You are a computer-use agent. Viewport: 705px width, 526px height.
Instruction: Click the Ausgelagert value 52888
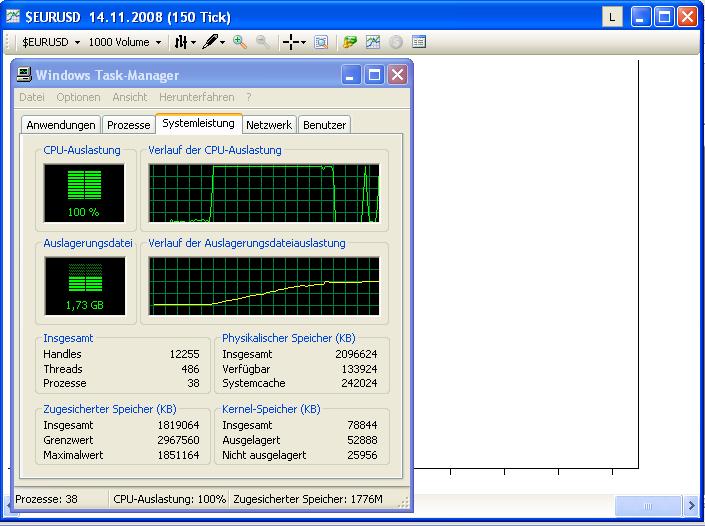(362, 440)
